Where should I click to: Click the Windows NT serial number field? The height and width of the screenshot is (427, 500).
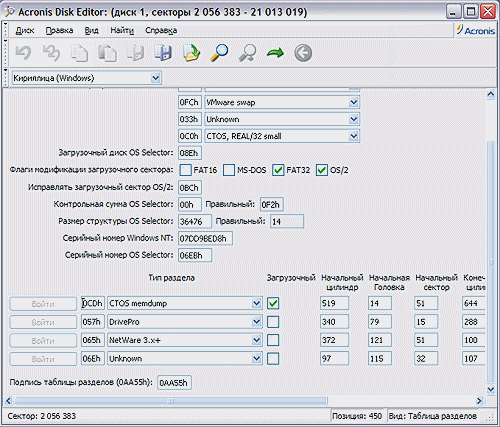pyautogui.click(x=205, y=239)
